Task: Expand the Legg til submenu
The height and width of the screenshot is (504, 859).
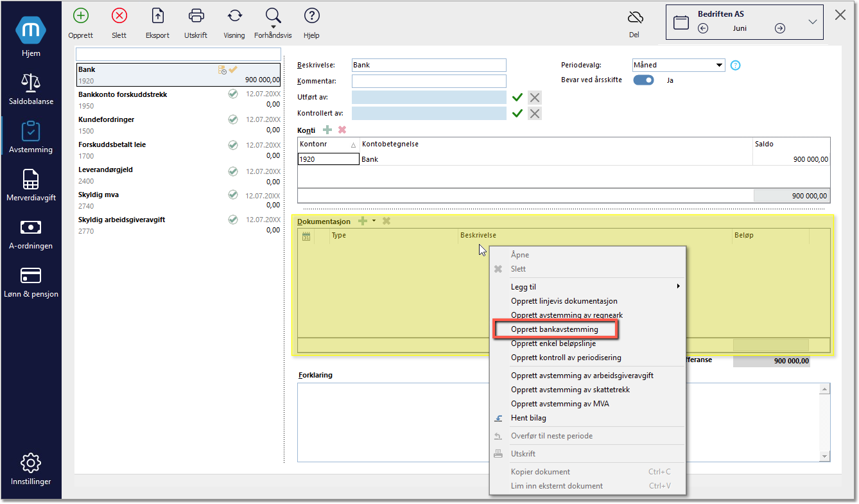Action: [587, 287]
